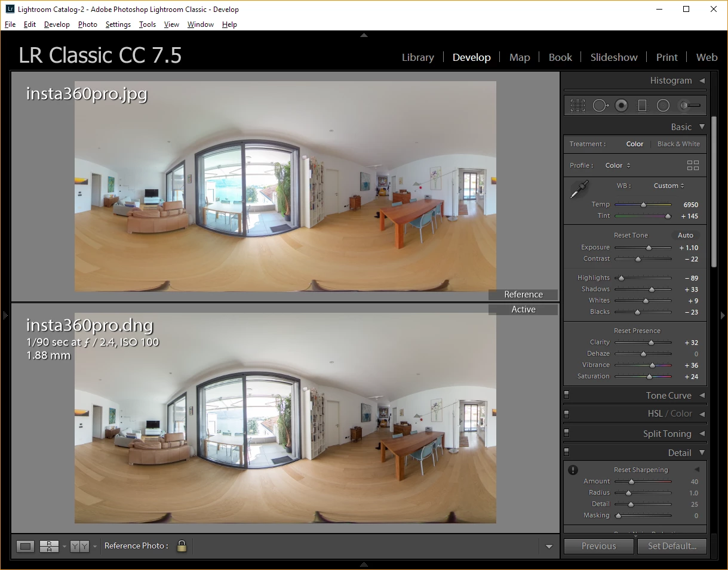Screen dimensions: 728x570
Task: Select the Radial Filter tool
Action: pyautogui.click(x=663, y=106)
